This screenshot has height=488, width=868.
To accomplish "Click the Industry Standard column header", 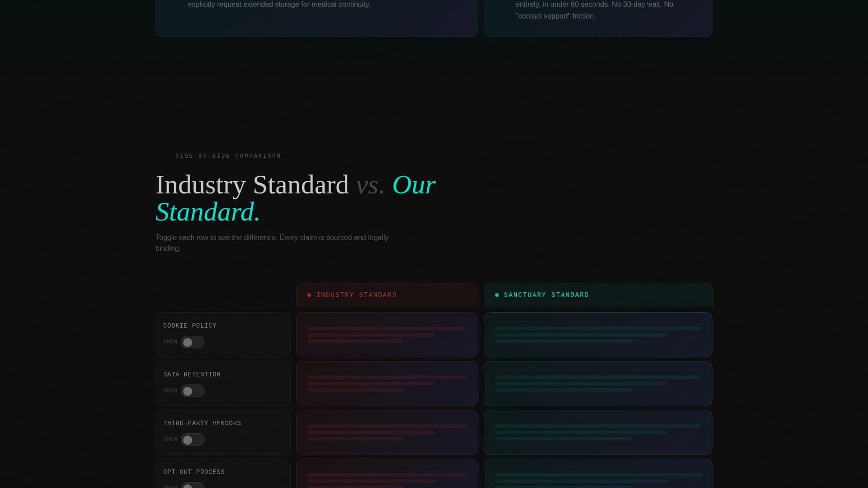I will pyautogui.click(x=387, y=295).
